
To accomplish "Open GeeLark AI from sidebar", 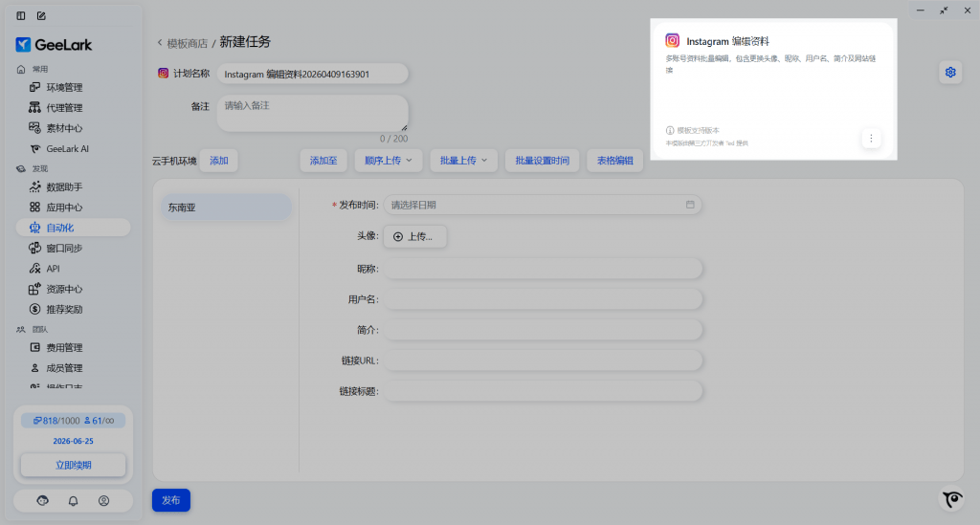I will point(67,148).
